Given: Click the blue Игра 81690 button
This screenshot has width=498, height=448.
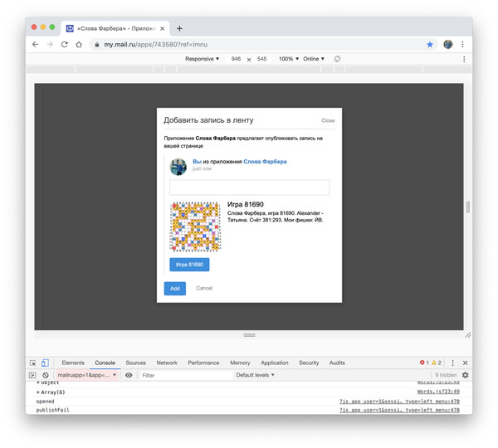Looking at the screenshot, I should [189, 265].
